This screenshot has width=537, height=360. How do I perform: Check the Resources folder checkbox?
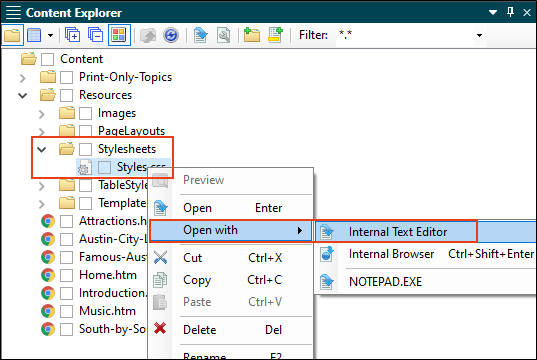point(66,95)
